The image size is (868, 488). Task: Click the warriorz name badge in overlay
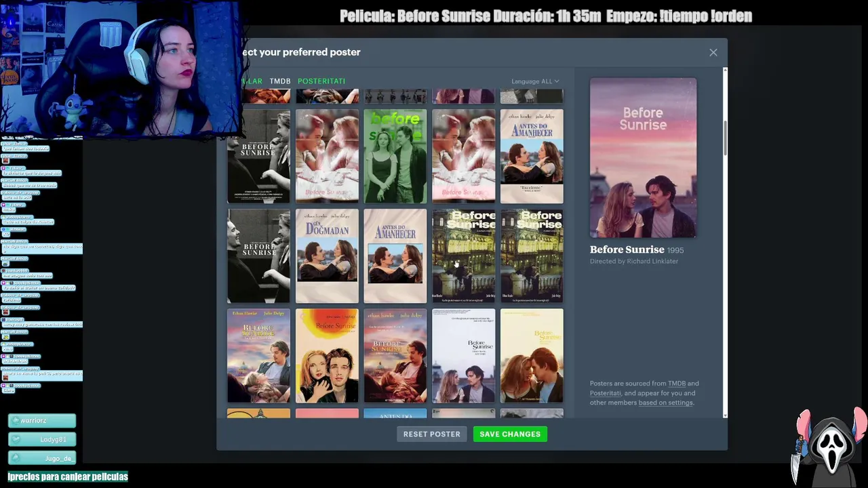pyautogui.click(x=41, y=421)
